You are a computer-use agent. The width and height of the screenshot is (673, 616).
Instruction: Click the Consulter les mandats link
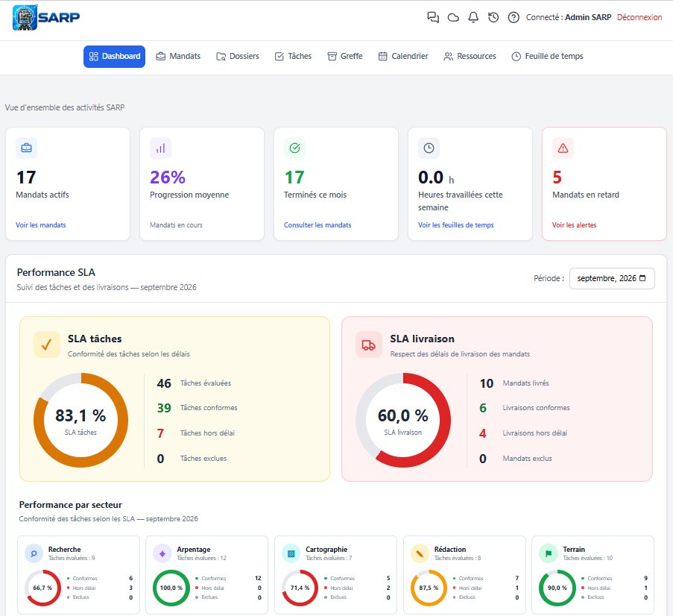(x=317, y=225)
